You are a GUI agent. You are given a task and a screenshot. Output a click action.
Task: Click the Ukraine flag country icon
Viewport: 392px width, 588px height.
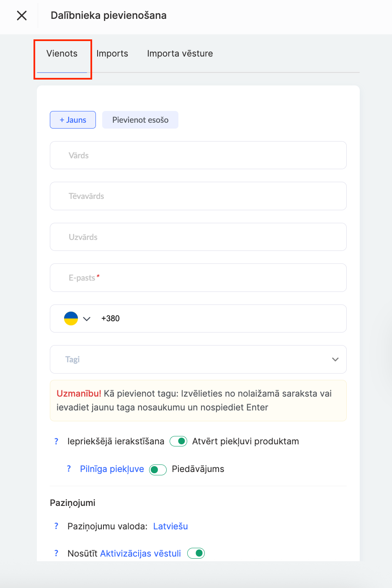coord(71,318)
